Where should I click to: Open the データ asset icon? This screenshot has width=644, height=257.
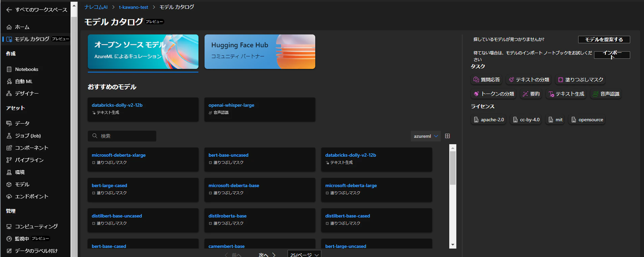9,124
